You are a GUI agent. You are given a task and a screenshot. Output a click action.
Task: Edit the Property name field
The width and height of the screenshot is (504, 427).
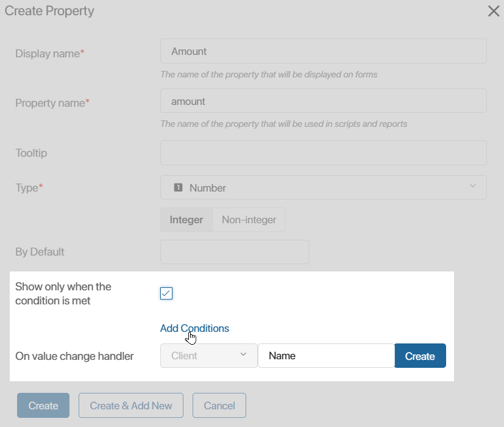pyautogui.click(x=324, y=101)
